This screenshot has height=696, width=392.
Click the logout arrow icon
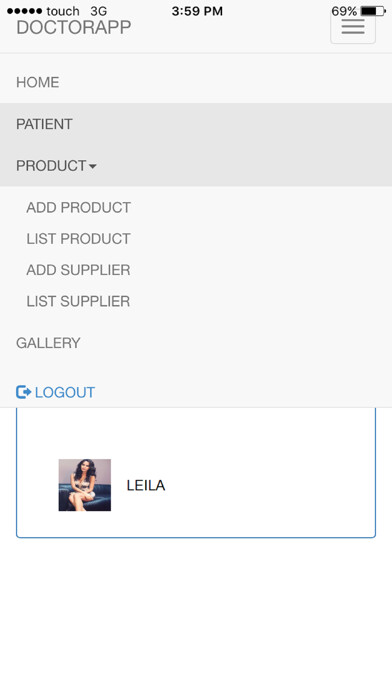tap(24, 392)
